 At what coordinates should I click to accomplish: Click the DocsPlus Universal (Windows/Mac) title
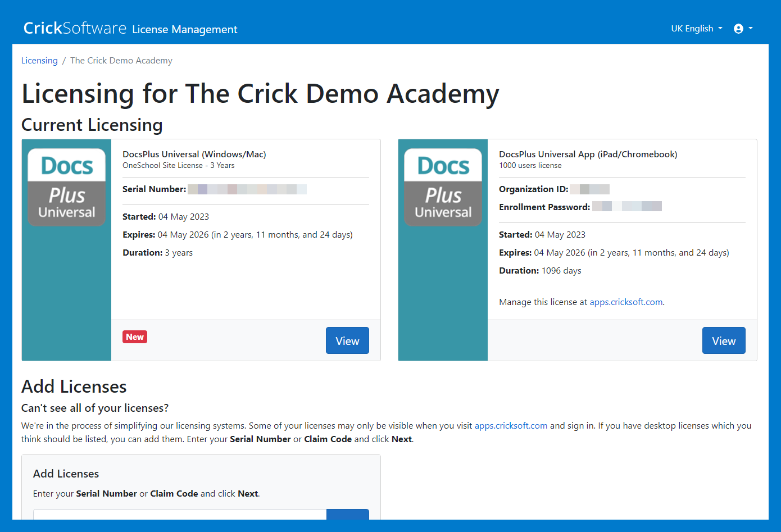tap(194, 154)
